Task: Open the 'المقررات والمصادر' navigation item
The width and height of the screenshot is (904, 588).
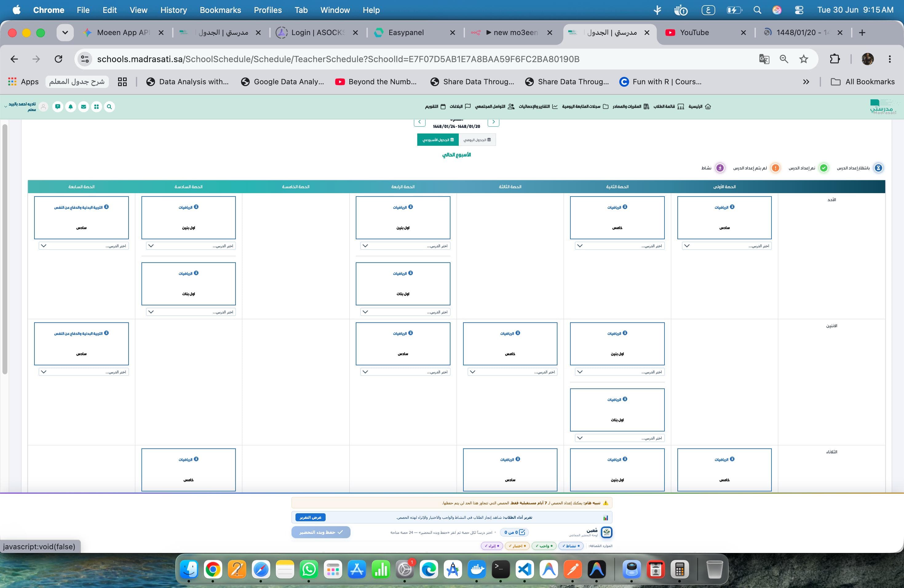Action: click(x=631, y=107)
